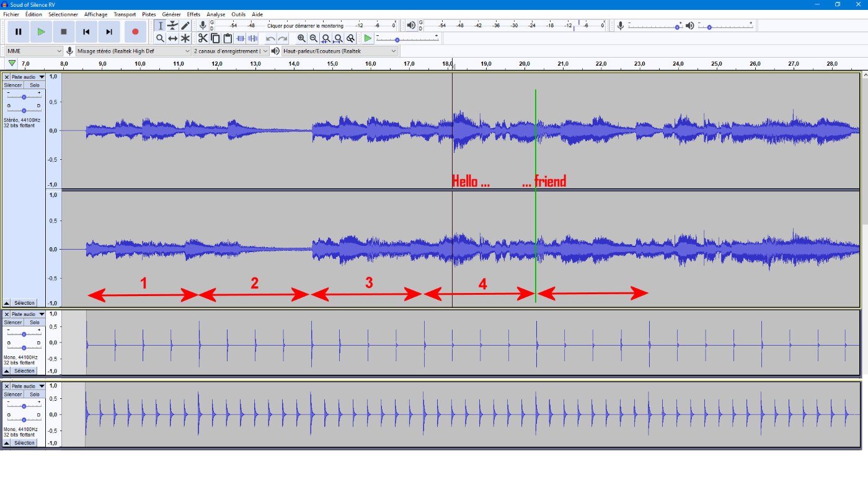868x498 pixels.
Task: Open the Fichier menu
Action: click(11, 14)
